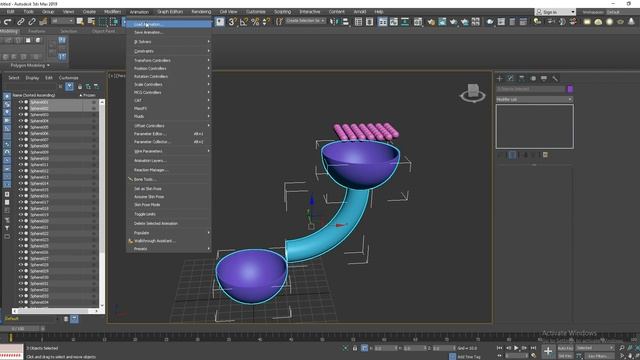Screen dimensions: 640x360
Task: Expand the Populate submenu
Action: 169,233
